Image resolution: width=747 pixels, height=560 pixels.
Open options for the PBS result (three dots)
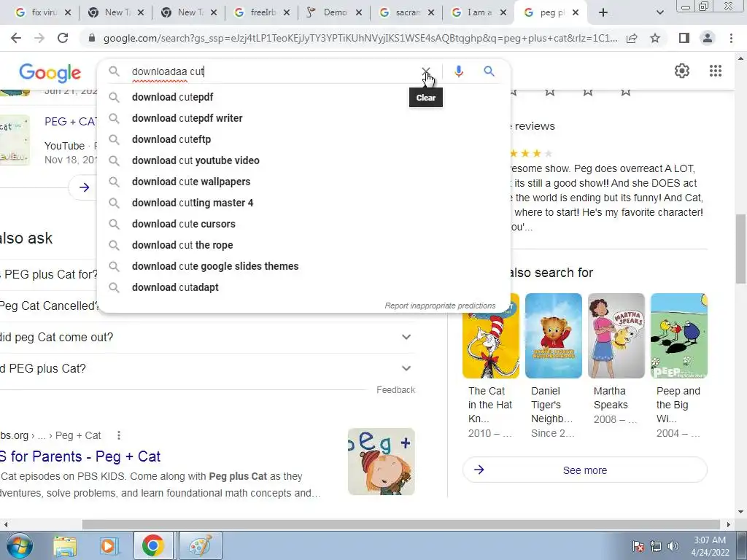(x=119, y=435)
